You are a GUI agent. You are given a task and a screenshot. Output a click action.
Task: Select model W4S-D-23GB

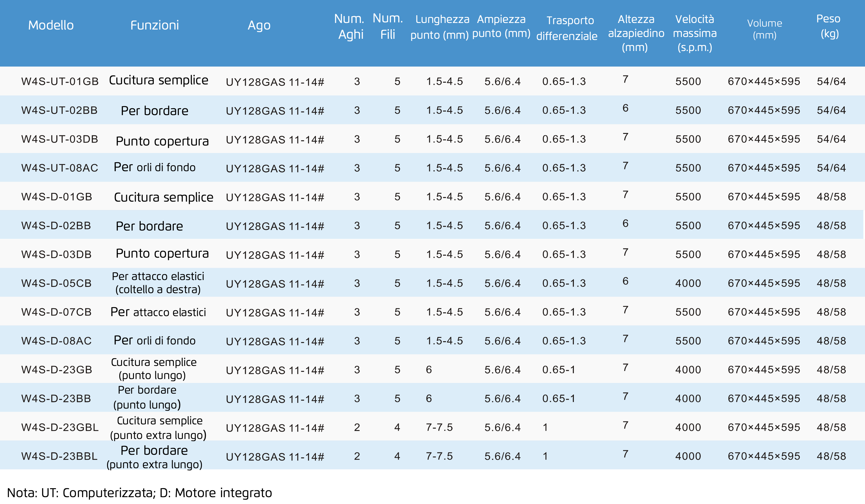[x=57, y=370]
